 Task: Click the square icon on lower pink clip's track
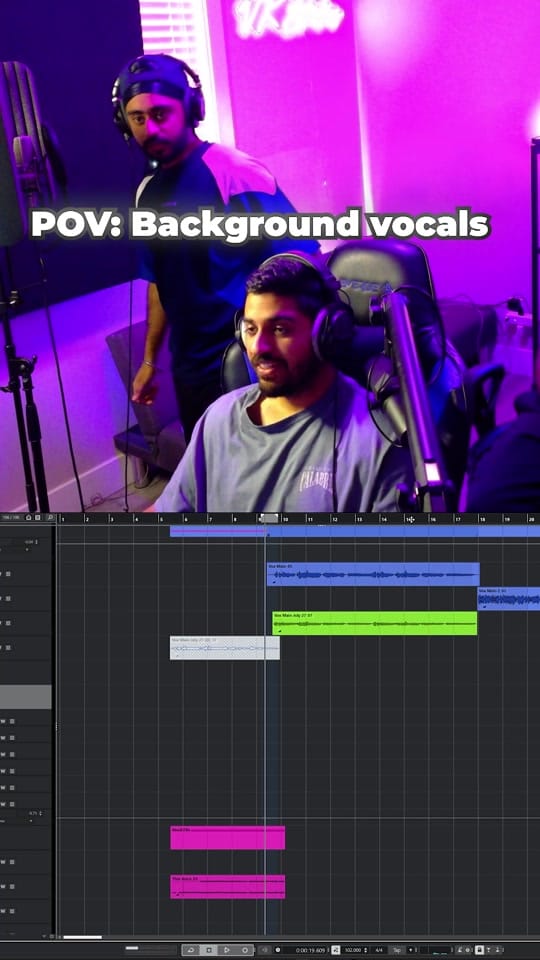[12, 887]
